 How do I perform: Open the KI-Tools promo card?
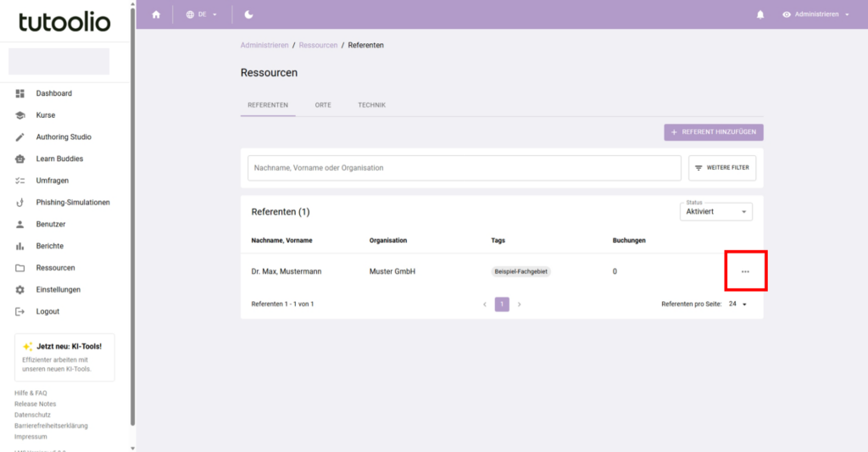(64, 357)
